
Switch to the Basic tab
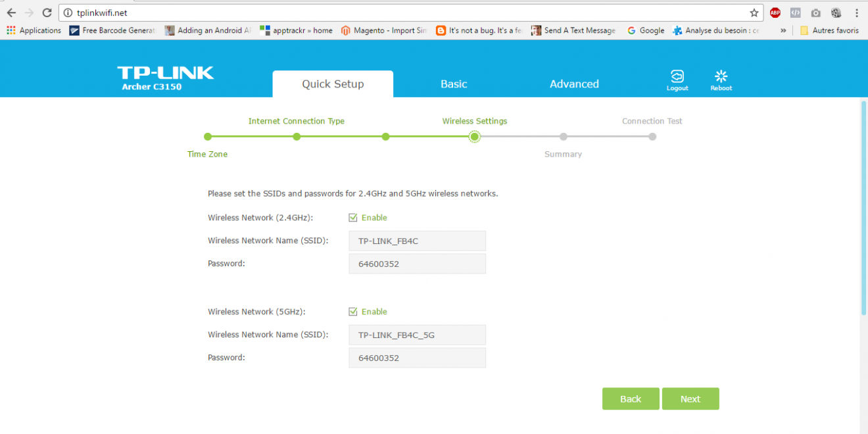point(454,84)
